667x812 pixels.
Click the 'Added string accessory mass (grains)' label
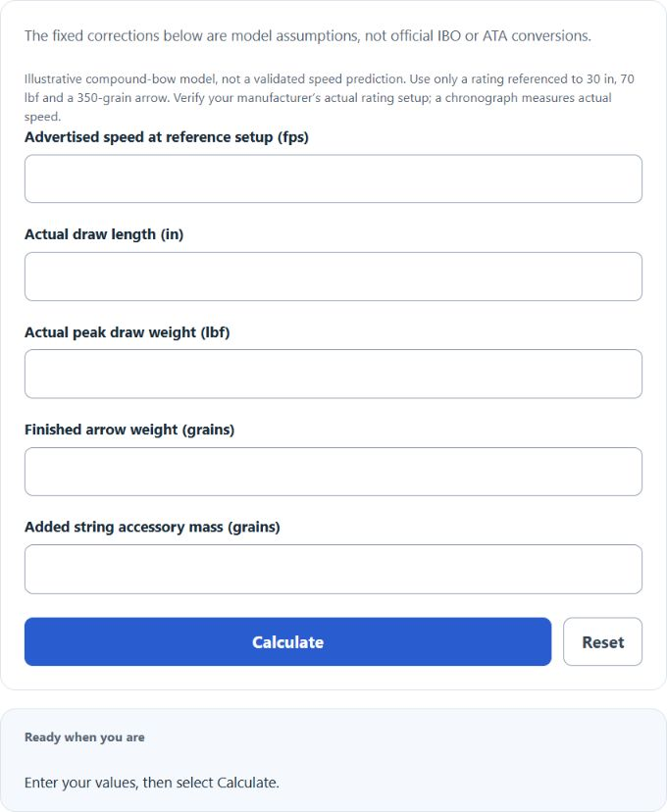tap(152, 528)
